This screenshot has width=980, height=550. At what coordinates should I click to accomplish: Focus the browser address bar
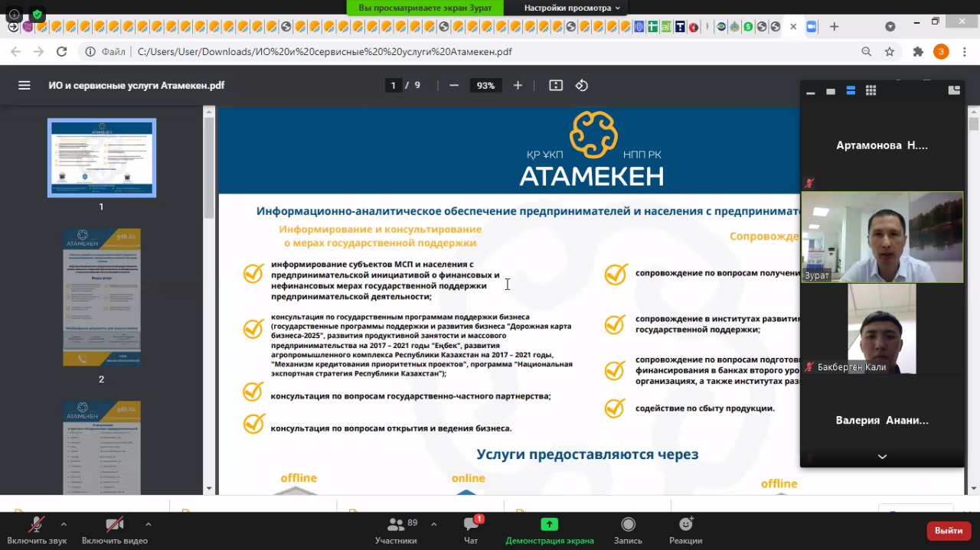[x=490, y=52]
